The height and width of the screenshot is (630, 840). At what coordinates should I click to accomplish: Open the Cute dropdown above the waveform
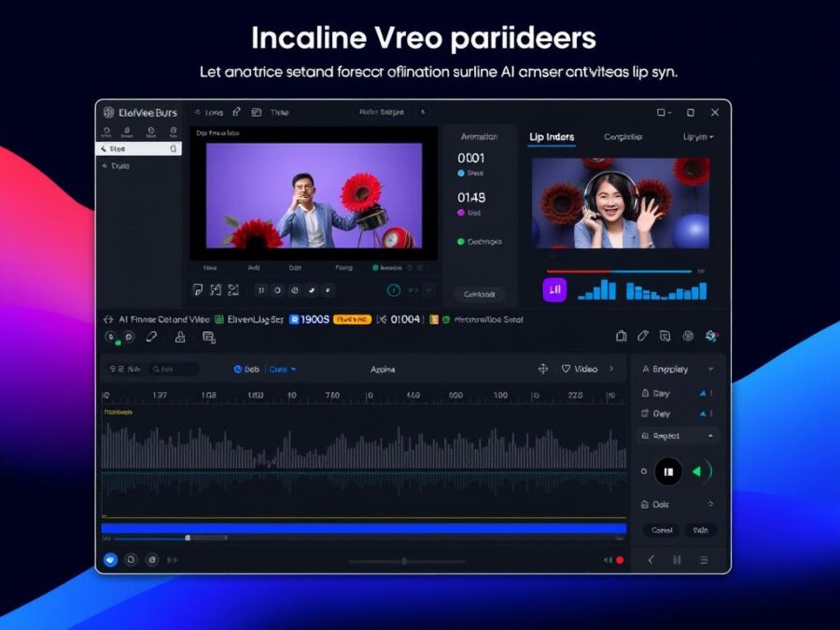283,369
